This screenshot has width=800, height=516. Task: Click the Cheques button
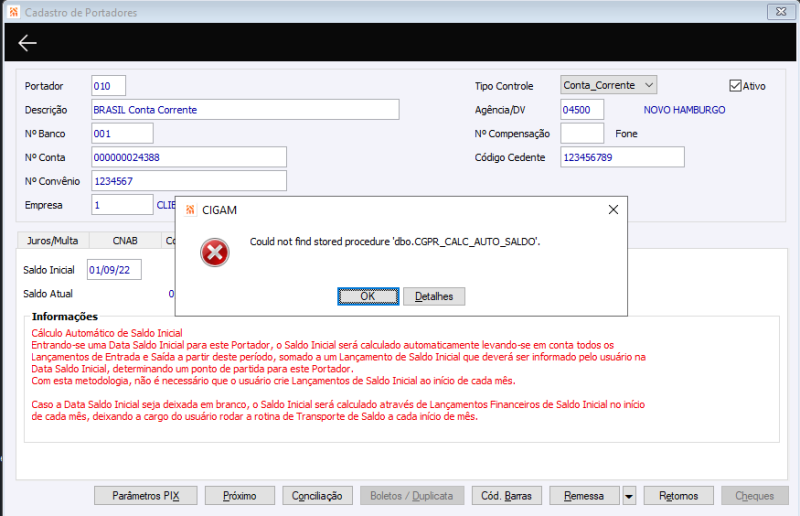755,496
